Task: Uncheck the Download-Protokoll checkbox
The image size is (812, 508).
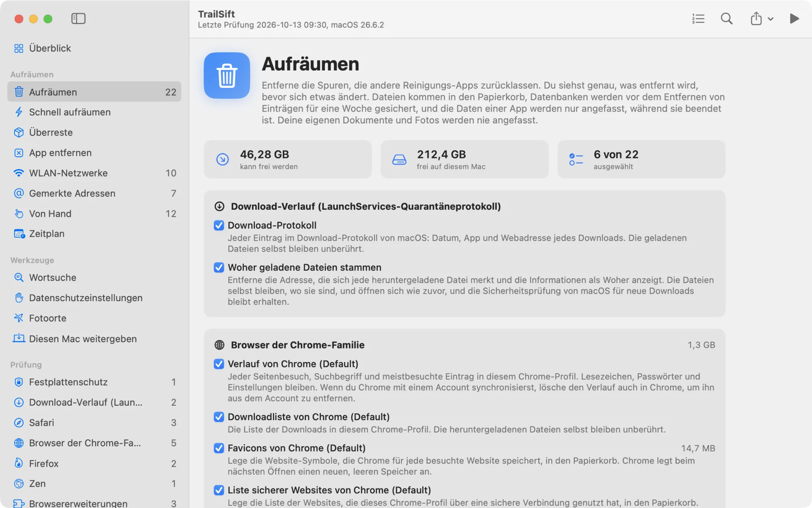Action: (x=219, y=226)
